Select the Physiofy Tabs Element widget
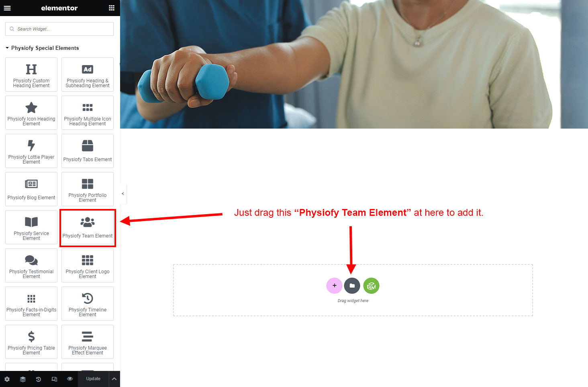This screenshot has width=588, height=387. (88, 151)
